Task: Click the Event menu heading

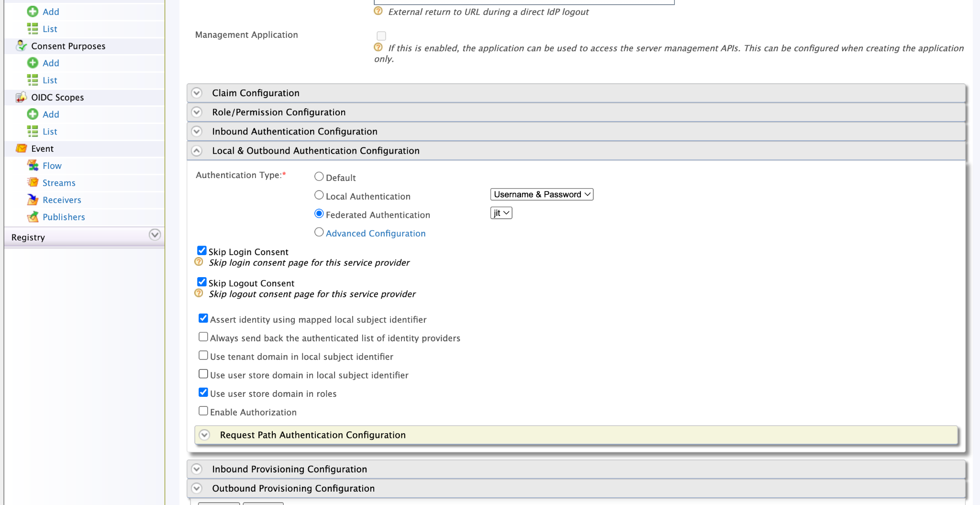Action: click(42, 148)
